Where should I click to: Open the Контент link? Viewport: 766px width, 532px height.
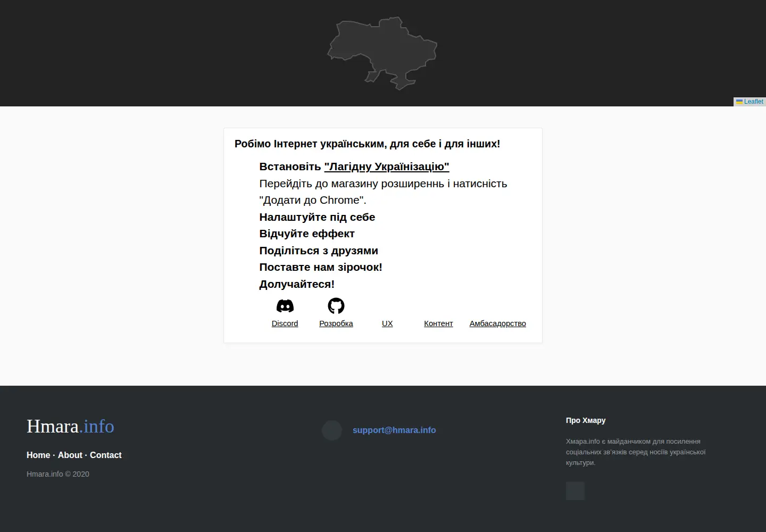438,323
